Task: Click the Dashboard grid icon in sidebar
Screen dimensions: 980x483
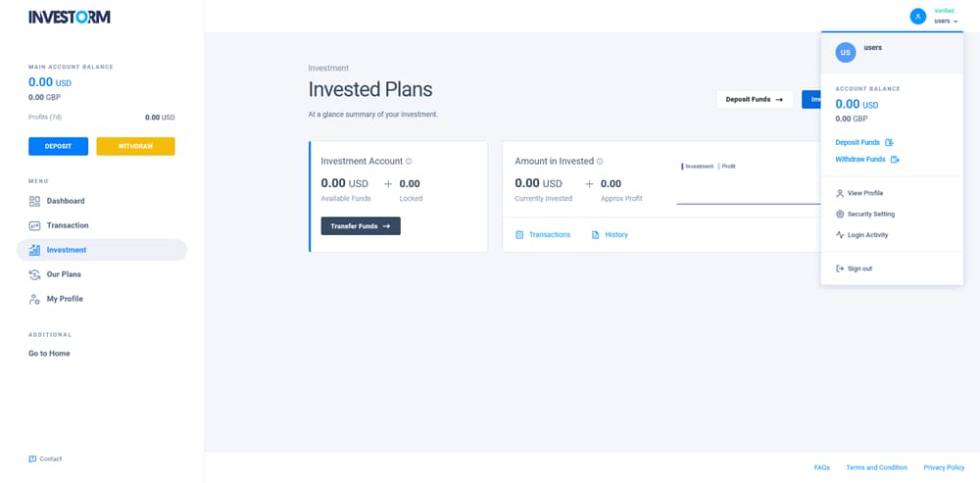Action: [x=35, y=201]
